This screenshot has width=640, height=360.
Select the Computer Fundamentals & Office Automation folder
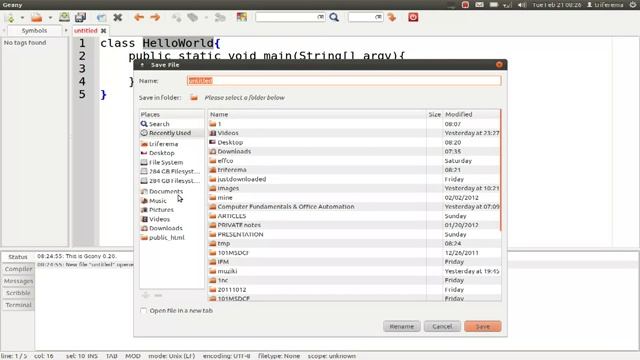(353, 207)
